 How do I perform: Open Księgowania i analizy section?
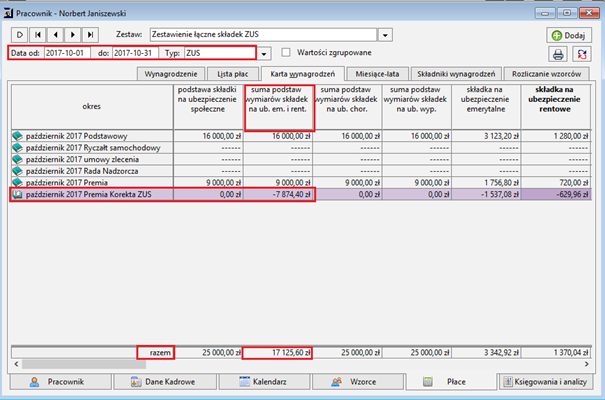(546, 382)
